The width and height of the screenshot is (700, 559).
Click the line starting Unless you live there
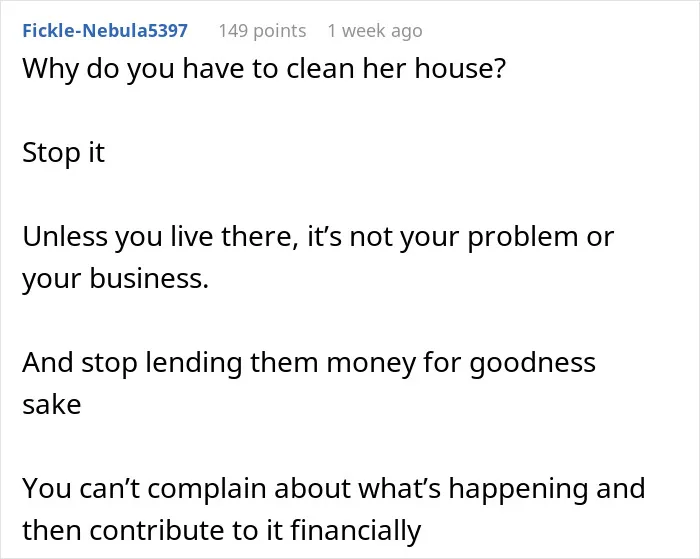point(318,237)
